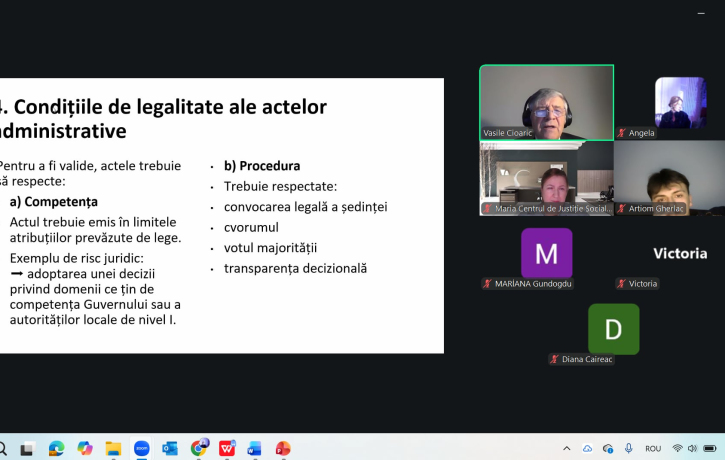The image size is (725, 460).
Task: Open Google Chrome from the taskbar
Action: tap(199, 448)
